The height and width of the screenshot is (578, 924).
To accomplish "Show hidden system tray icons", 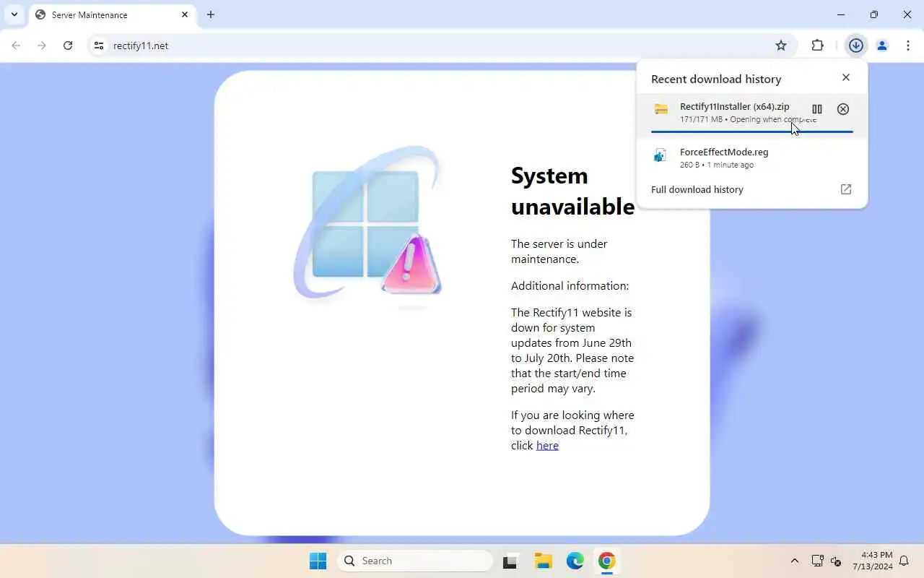I will tap(795, 561).
